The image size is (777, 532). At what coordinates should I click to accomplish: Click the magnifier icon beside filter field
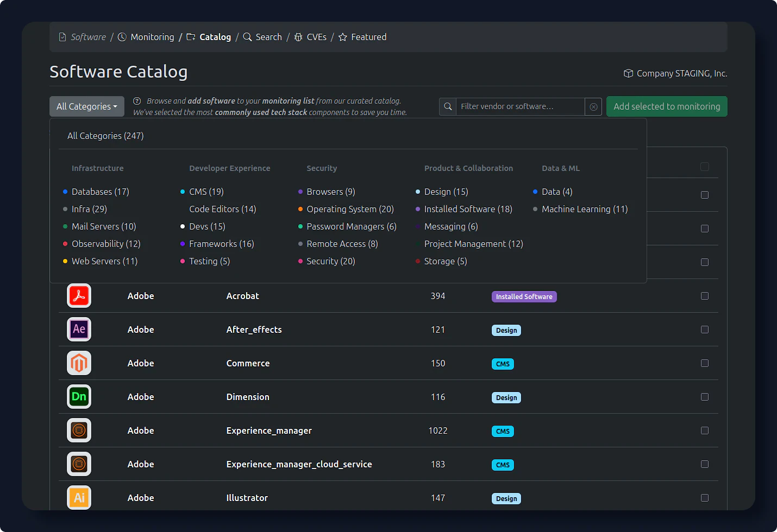(x=448, y=107)
